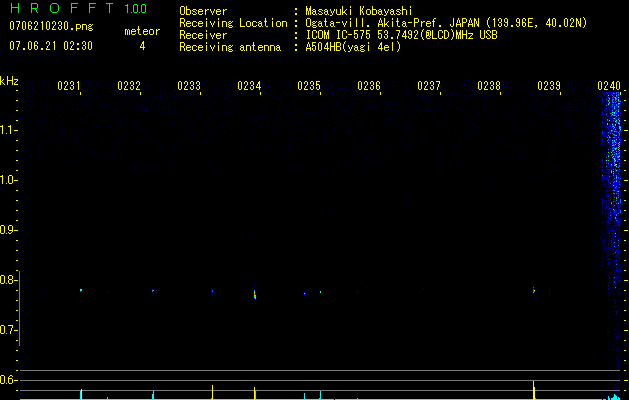
Task: Click the 0232 time marker
Action: [x=129, y=85]
